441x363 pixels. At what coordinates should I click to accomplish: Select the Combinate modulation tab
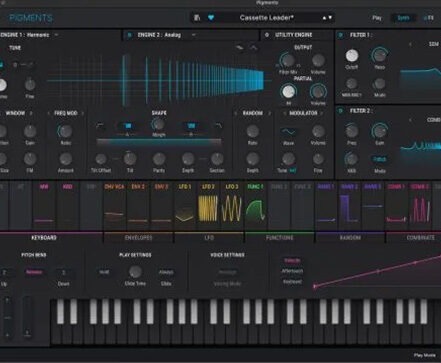420,238
